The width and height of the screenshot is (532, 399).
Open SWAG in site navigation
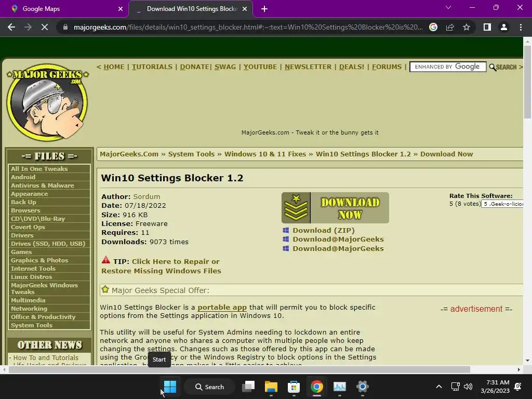pyautogui.click(x=225, y=67)
